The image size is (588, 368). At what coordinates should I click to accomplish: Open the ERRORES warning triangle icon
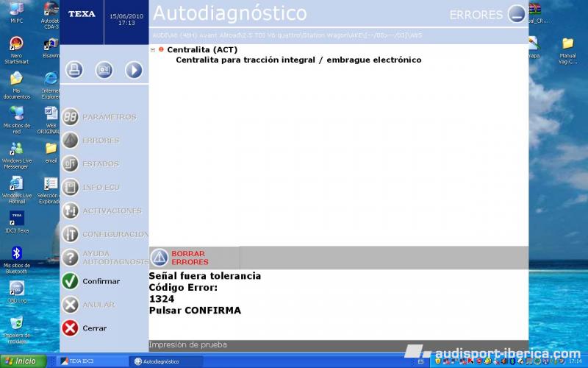pos(70,140)
